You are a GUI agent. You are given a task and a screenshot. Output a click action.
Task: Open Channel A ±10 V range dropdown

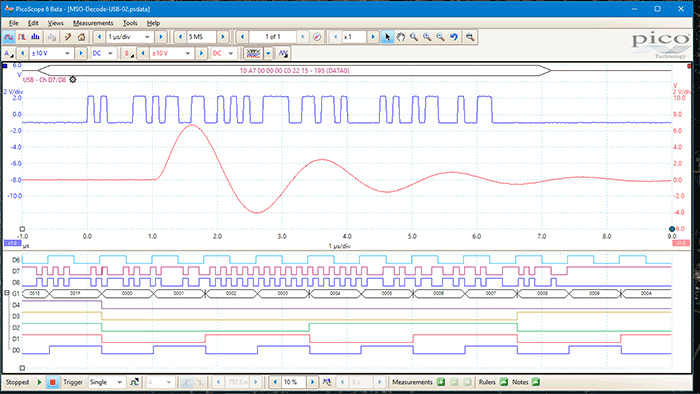67,54
